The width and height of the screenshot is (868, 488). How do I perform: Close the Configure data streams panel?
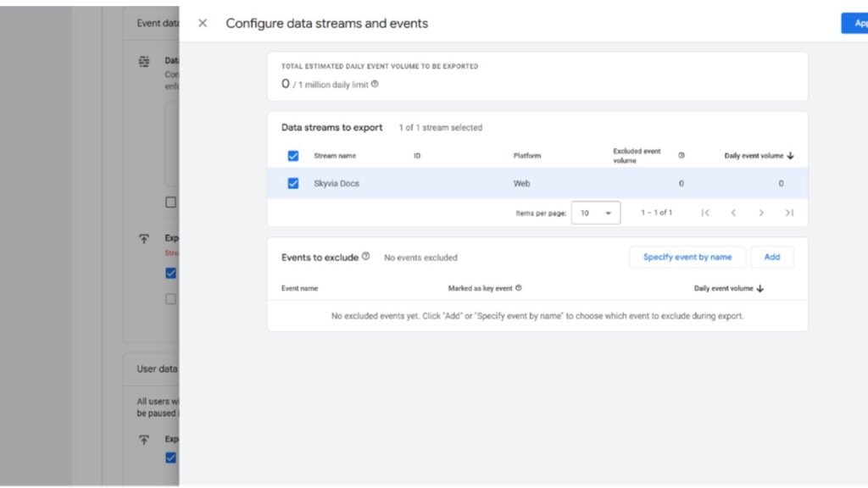tap(203, 23)
